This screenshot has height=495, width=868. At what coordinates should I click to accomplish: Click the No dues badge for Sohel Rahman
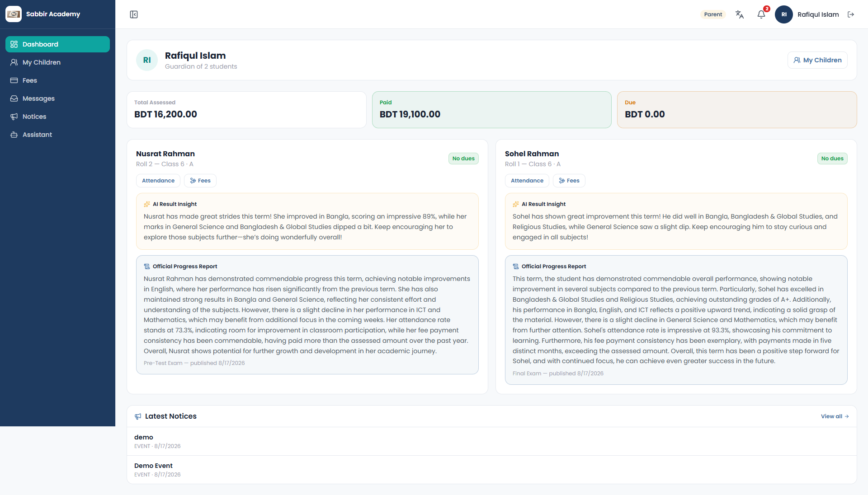tap(832, 159)
